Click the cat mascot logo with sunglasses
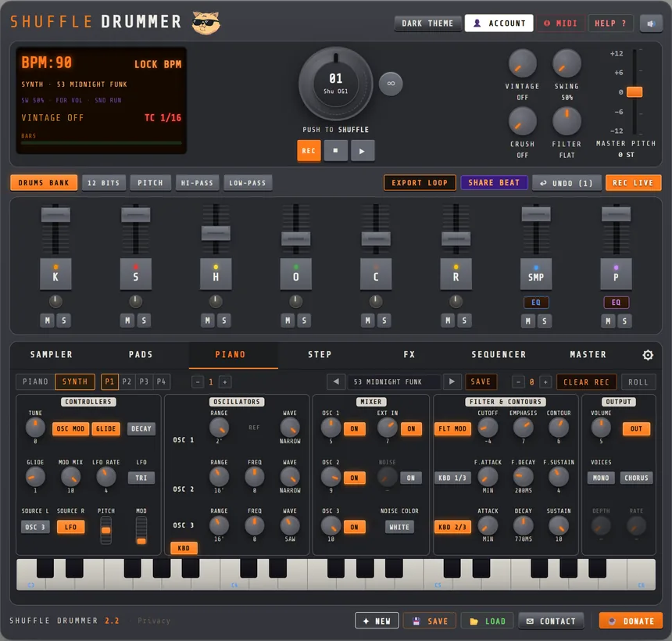The width and height of the screenshot is (672, 641). [206, 23]
